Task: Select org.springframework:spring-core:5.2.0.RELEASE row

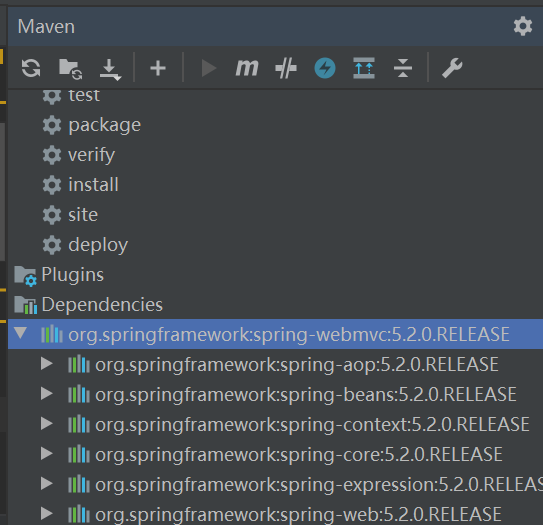Action: pos(275,454)
